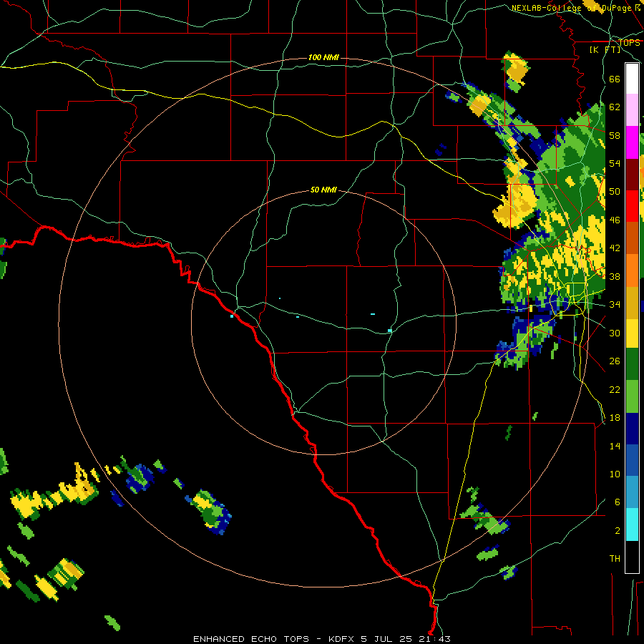This screenshot has height=644, width=644.
Task: Click the "54" legend value
Action: (615, 163)
